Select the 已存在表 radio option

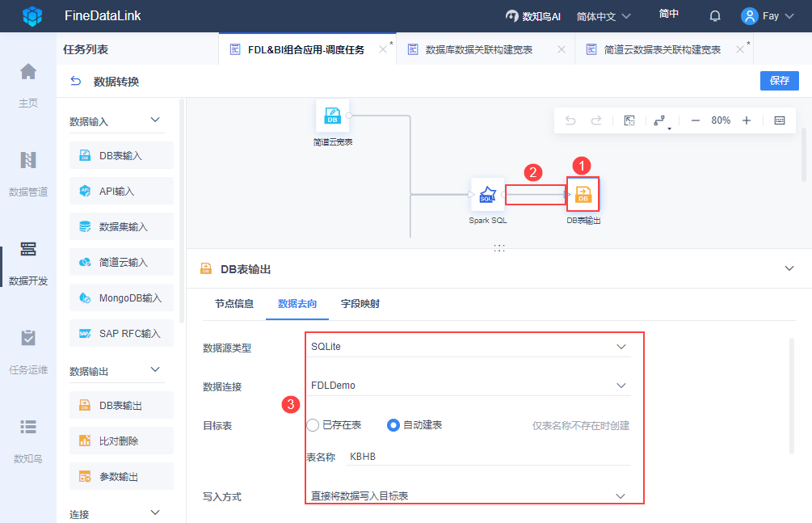point(313,425)
